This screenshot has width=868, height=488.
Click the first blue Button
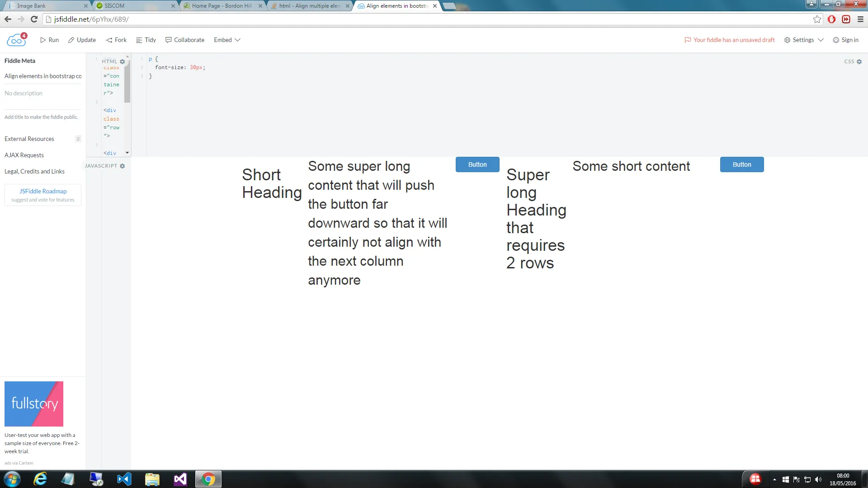(x=477, y=164)
